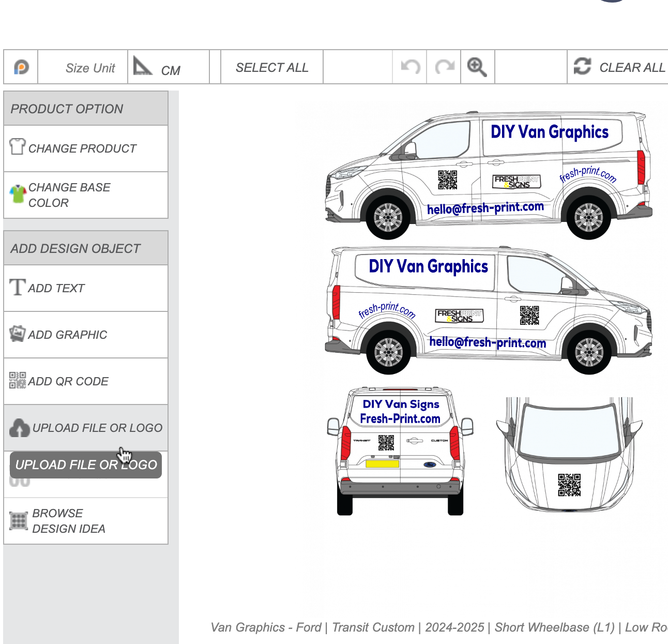Click the zoom in magnifier icon
Screen dimensions: 668x644
coord(477,67)
